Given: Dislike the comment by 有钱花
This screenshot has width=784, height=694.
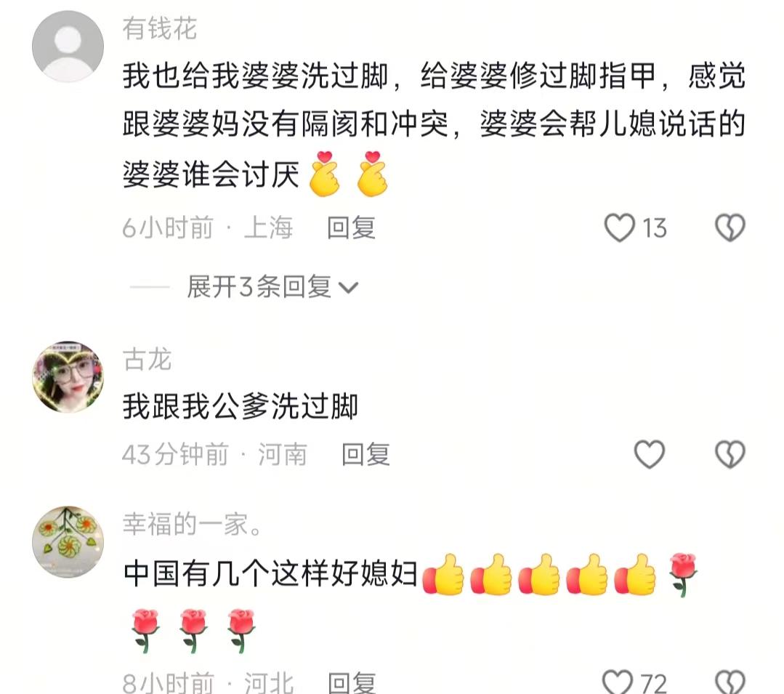Looking at the screenshot, I should click(x=730, y=228).
